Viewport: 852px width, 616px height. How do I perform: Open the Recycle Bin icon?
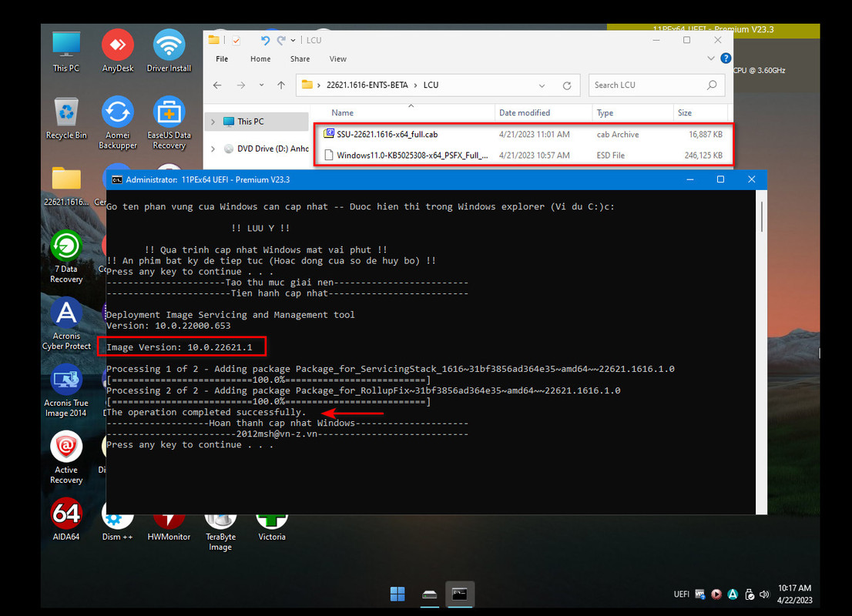(66, 119)
